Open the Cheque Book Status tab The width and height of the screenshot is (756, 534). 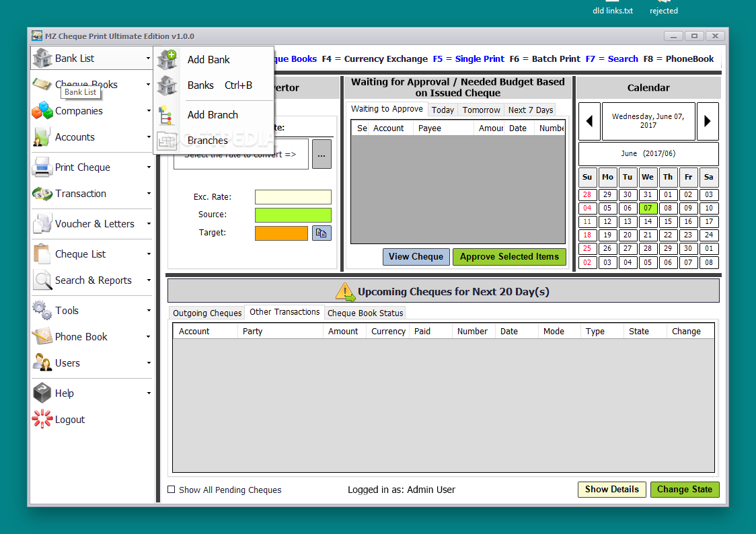point(365,313)
